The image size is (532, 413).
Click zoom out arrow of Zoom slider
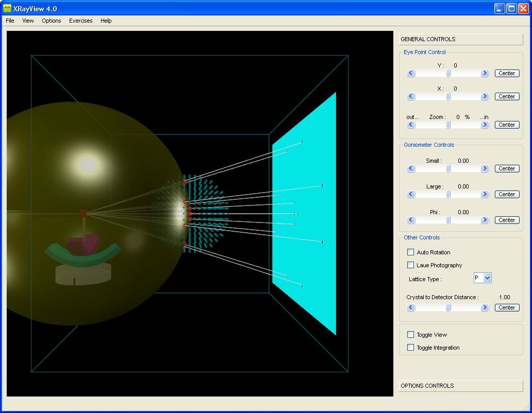coord(411,125)
